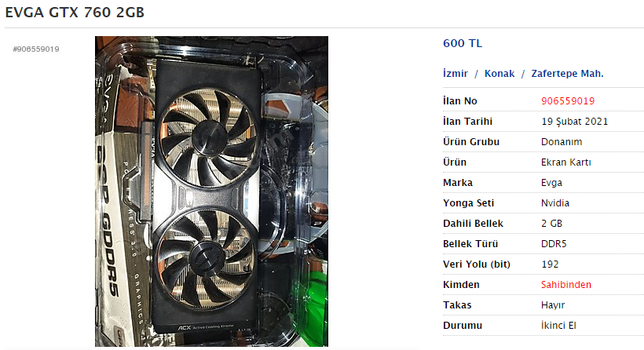Click the EVGA GTX 760 2GB title

(75, 13)
